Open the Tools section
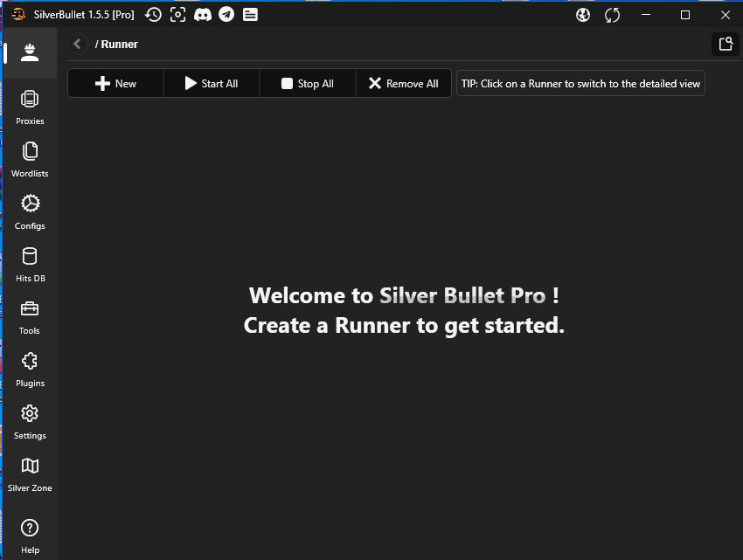This screenshot has width=743, height=560. (30, 317)
